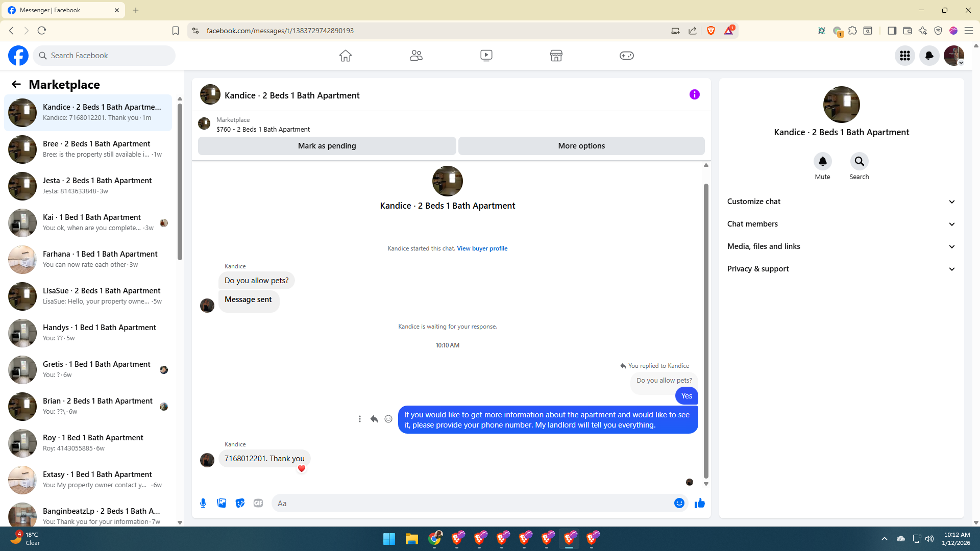Viewport: 980px width, 551px height.
Task: Open emoji picker in message box
Action: click(679, 503)
